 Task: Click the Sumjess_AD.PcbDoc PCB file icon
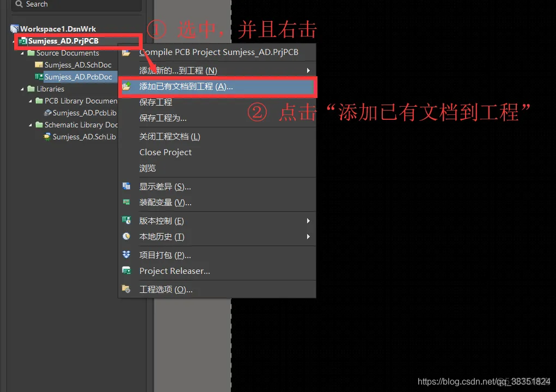(39, 77)
